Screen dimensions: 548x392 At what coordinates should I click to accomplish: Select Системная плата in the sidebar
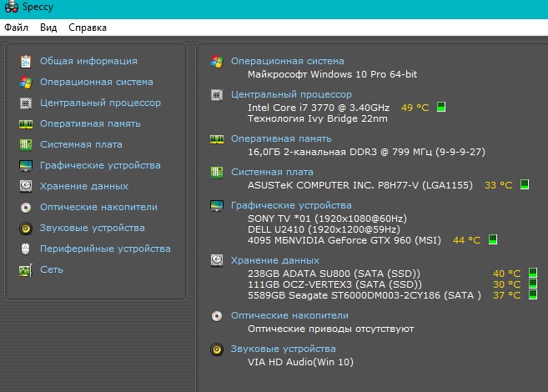coord(81,144)
